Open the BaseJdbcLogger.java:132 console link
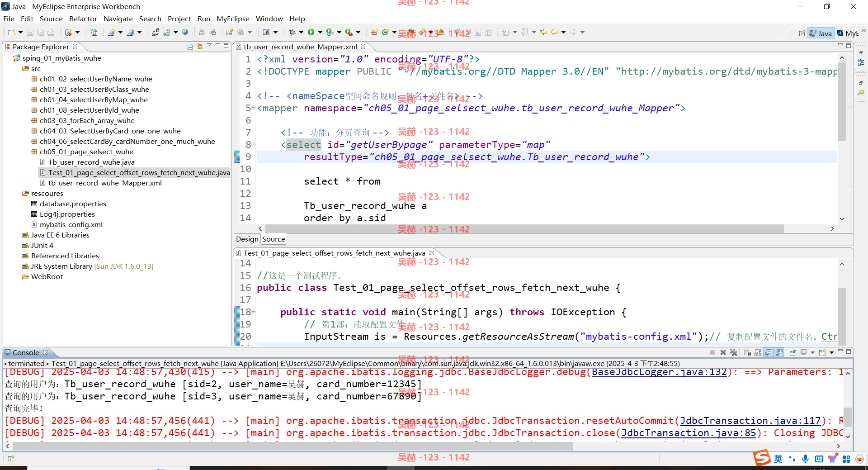 [x=659, y=372]
